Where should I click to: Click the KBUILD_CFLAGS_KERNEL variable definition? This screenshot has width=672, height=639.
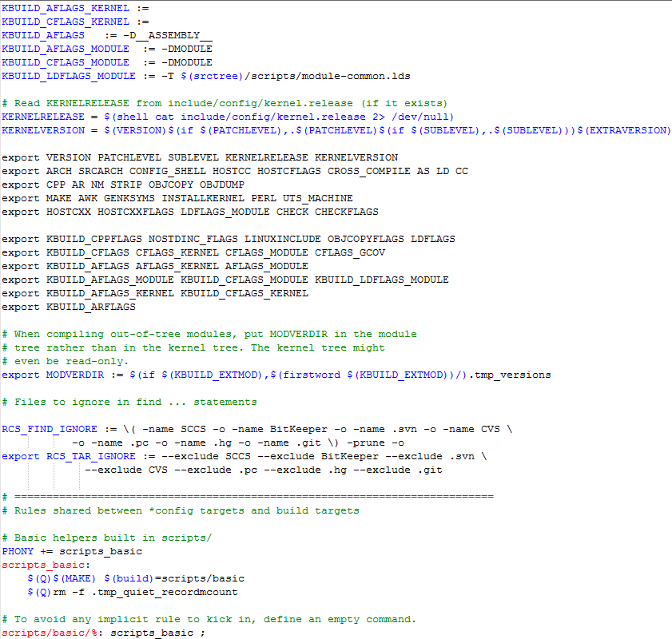66,22
